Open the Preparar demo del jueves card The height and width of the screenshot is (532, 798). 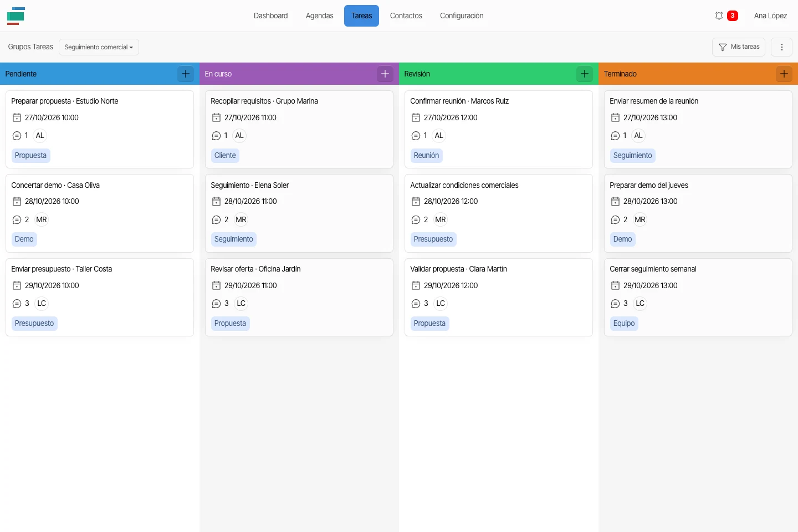(698, 213)
